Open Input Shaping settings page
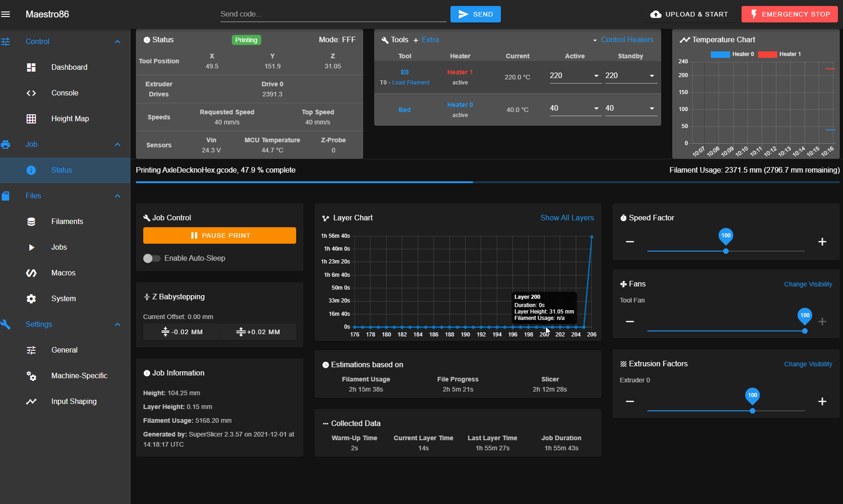The image size is (843, 504). (65, 402)
